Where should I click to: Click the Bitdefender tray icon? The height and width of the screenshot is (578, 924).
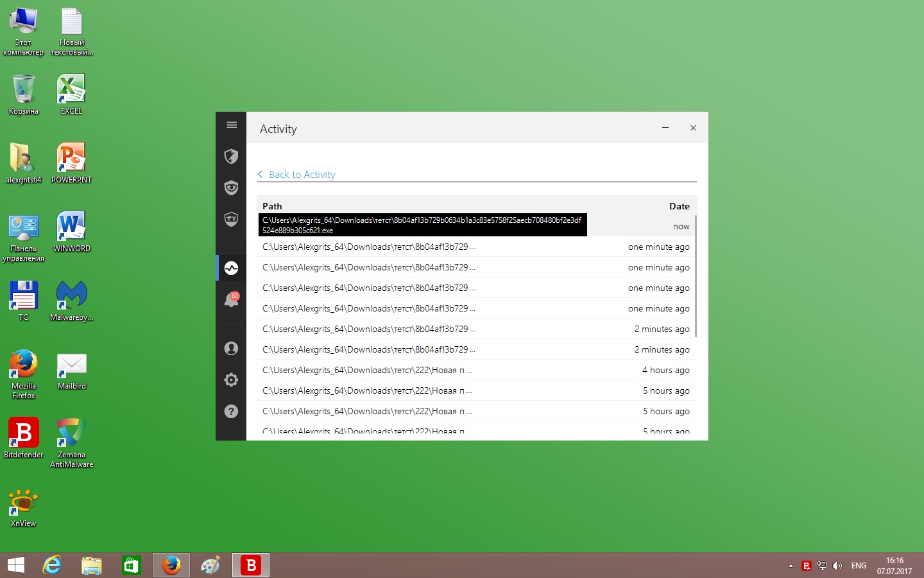[807, 566]
